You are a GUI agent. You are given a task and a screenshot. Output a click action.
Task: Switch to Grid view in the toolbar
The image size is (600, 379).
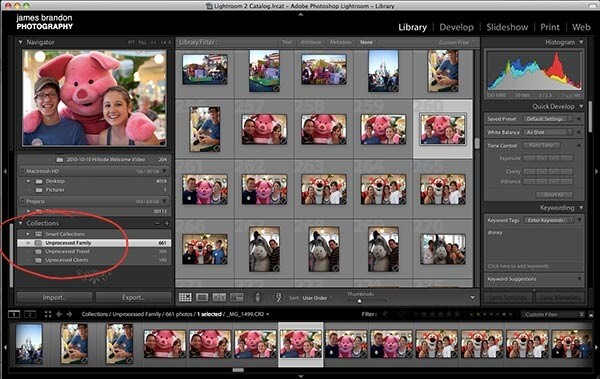click(x=185, y=297)
